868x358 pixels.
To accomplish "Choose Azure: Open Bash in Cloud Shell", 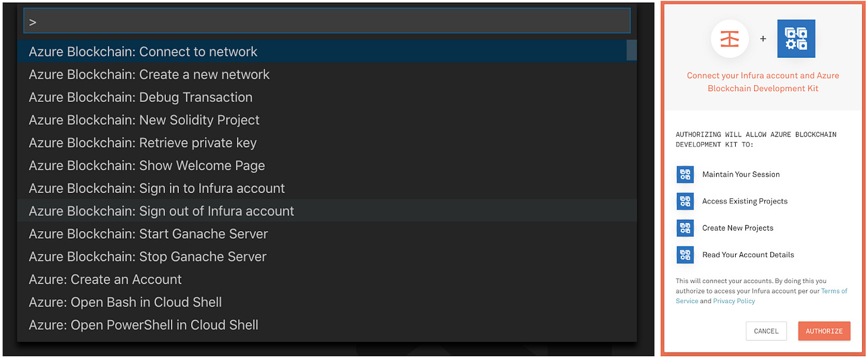I will point(125,302).
